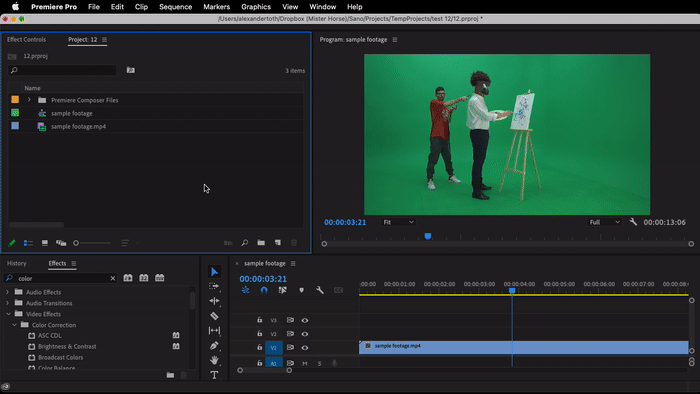700x394 pixels.
Task: Select the Selection (arrow) tool
Action: tap(214, 272)
